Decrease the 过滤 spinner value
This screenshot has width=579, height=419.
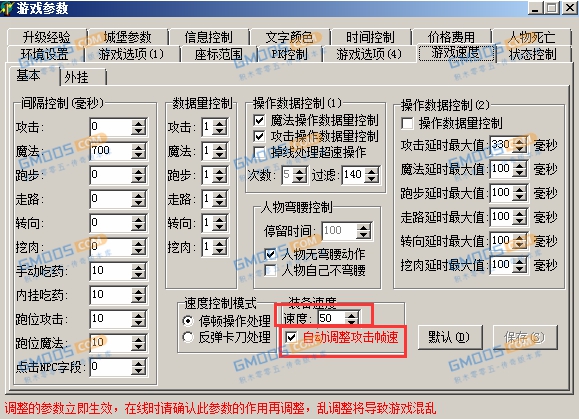(x=371, y=179)
